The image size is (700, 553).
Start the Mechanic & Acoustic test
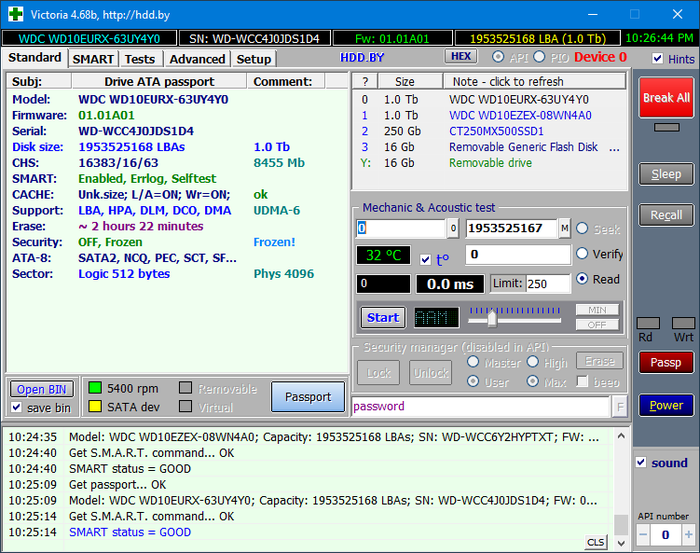(383, 317)
